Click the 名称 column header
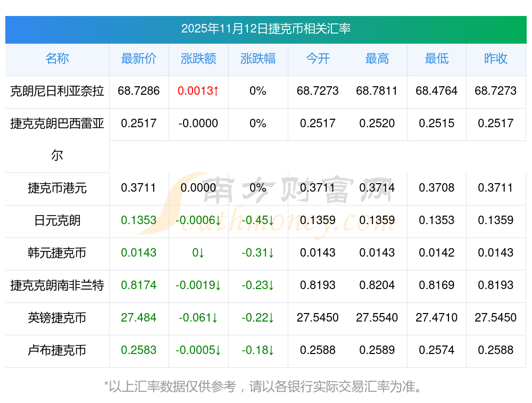The height and width of the screenshot is (403, 532). 57,59
